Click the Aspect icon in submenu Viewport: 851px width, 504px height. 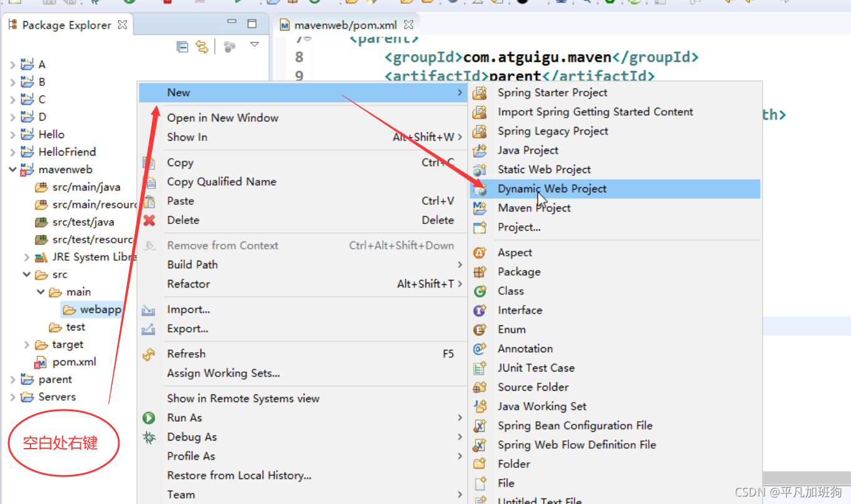pyautogui.click(x=479, y=253)
